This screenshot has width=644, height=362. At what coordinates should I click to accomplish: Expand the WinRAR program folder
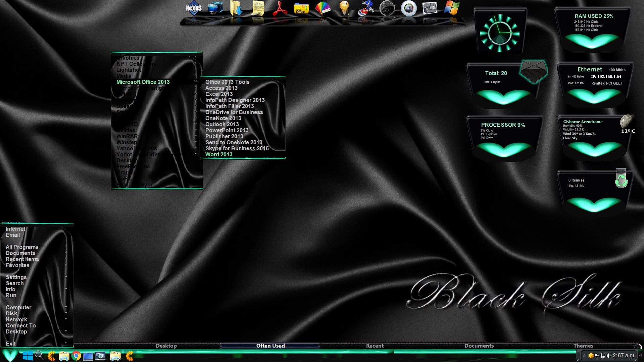click(127, 136)
